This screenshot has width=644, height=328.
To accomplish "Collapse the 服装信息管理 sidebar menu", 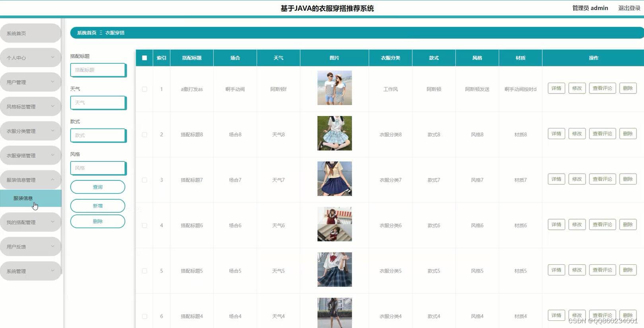I will [31, 180].
